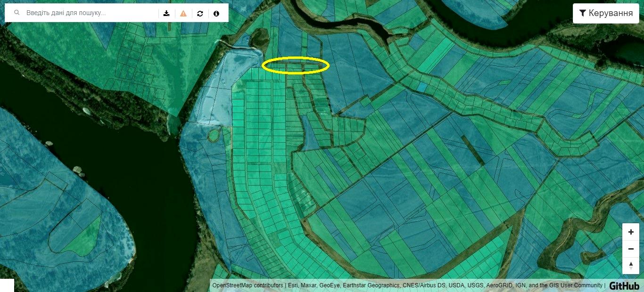Viewport: 644px width, 292px height.
Task: Reset map bearing with compass arrow
Action: [631, 266]
